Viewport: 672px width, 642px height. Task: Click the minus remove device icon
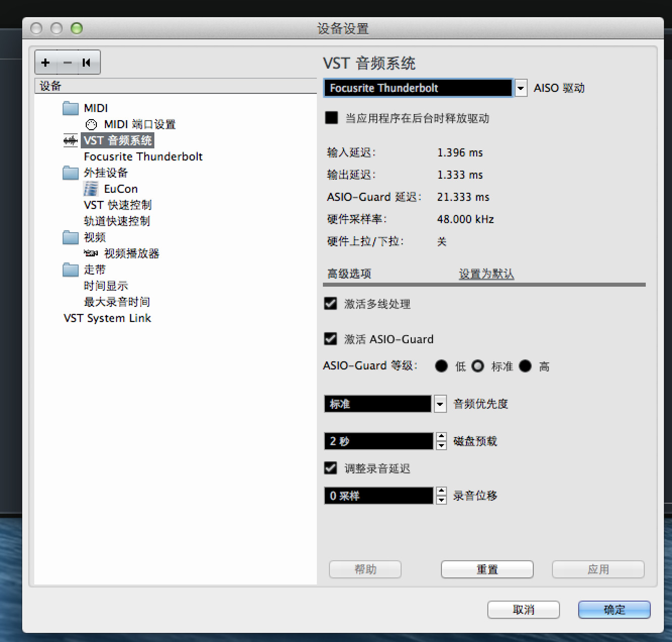click(67, 63)
